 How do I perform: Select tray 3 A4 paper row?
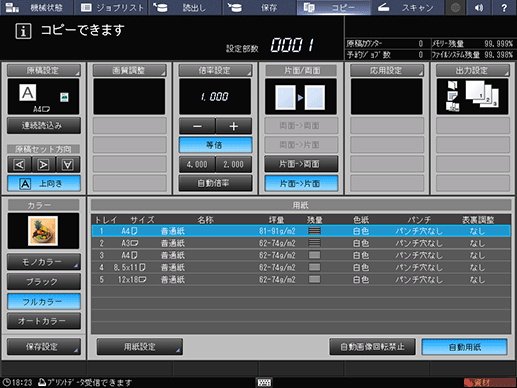(x=301, y=255)
